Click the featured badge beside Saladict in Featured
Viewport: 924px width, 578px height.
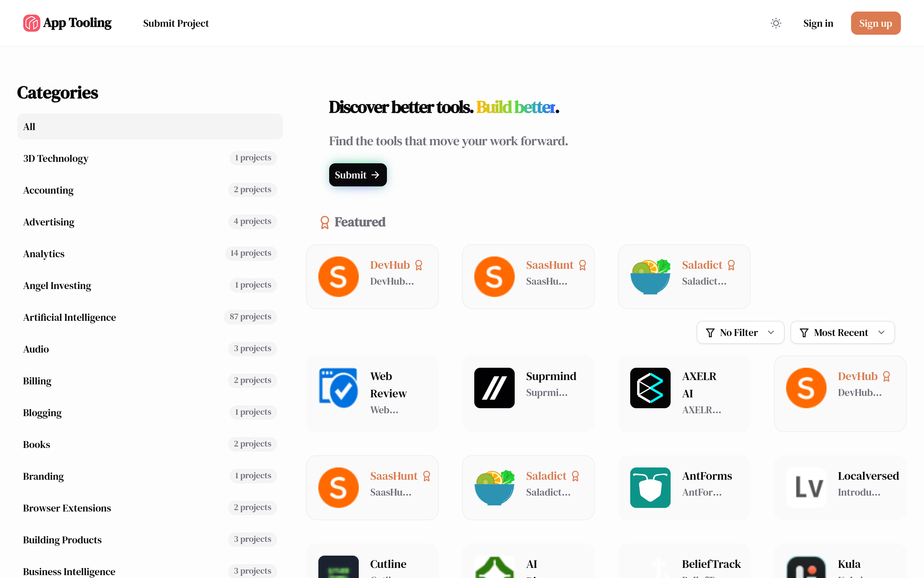click(x=731, y=265)
